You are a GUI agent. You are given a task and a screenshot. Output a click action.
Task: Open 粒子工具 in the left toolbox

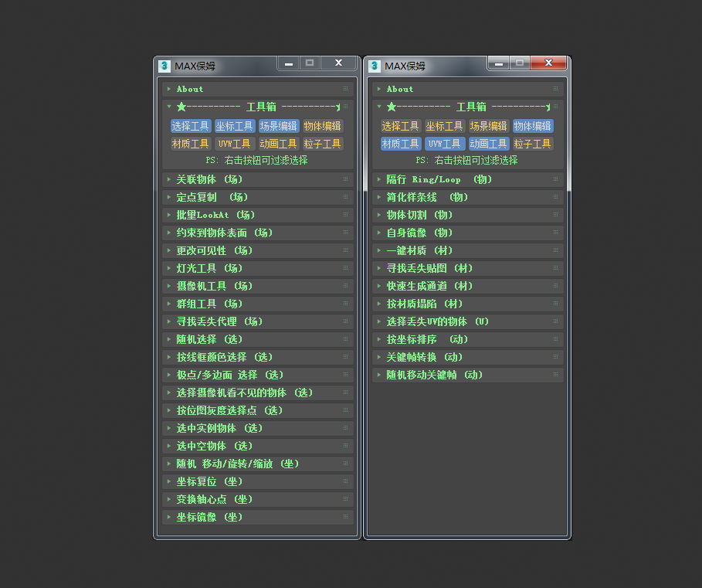coord(323,143)
